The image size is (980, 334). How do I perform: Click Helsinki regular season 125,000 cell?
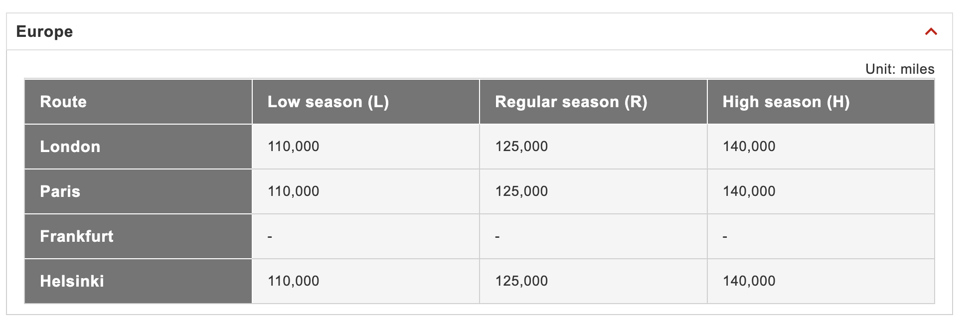(521, 281)
